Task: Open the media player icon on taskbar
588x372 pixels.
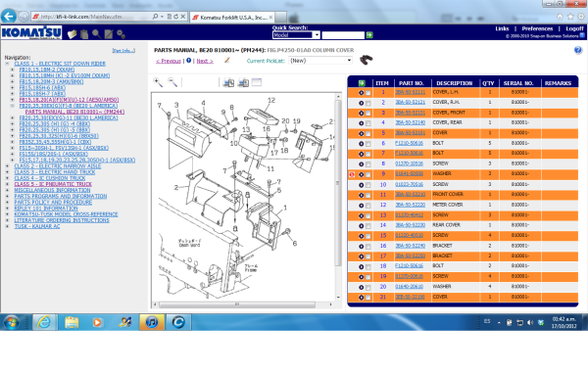Action: pos(97,322)
